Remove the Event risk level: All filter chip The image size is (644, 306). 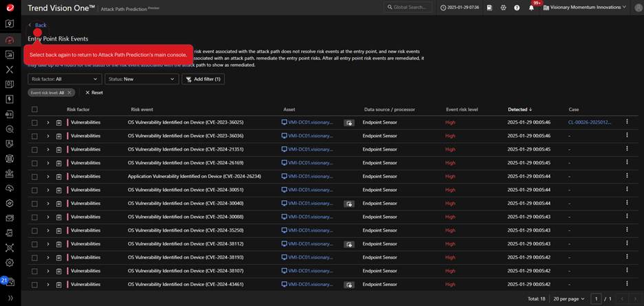[69, 93]
